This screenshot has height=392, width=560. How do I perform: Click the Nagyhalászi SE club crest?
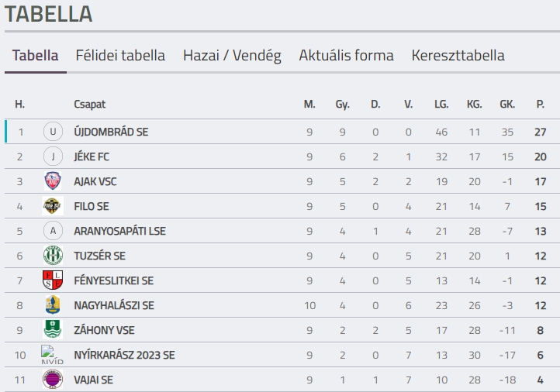[x=53, y=305]
